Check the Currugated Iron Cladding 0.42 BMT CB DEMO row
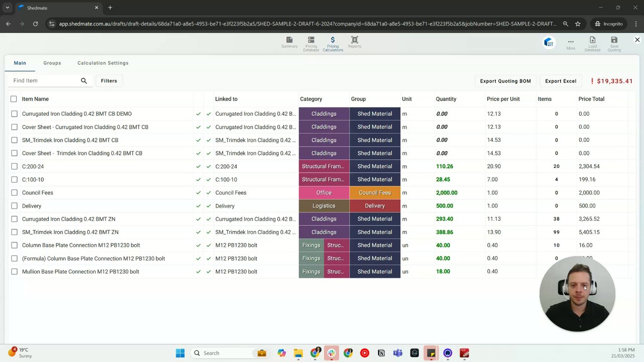The width and height of the screenshot is (644, 362). click(14, 114)
